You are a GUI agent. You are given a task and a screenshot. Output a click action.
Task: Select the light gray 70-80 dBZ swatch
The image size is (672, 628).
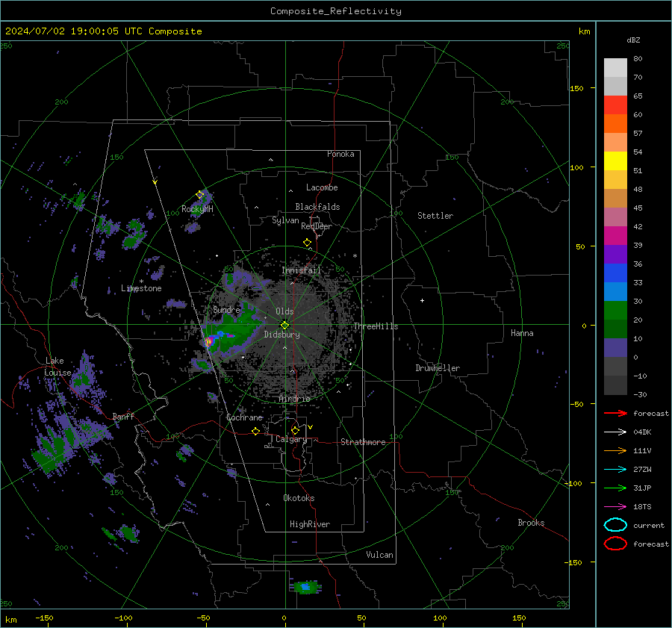[615, 68]
